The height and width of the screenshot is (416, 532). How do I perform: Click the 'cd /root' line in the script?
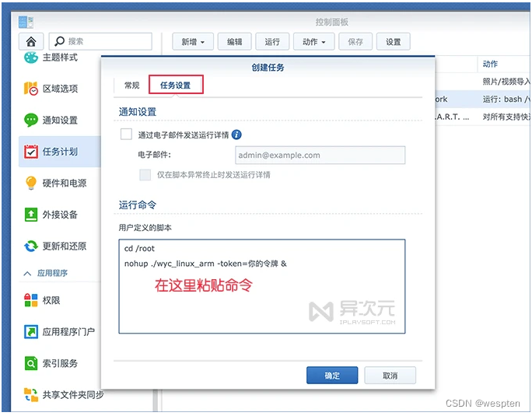[x=139, y=248]
